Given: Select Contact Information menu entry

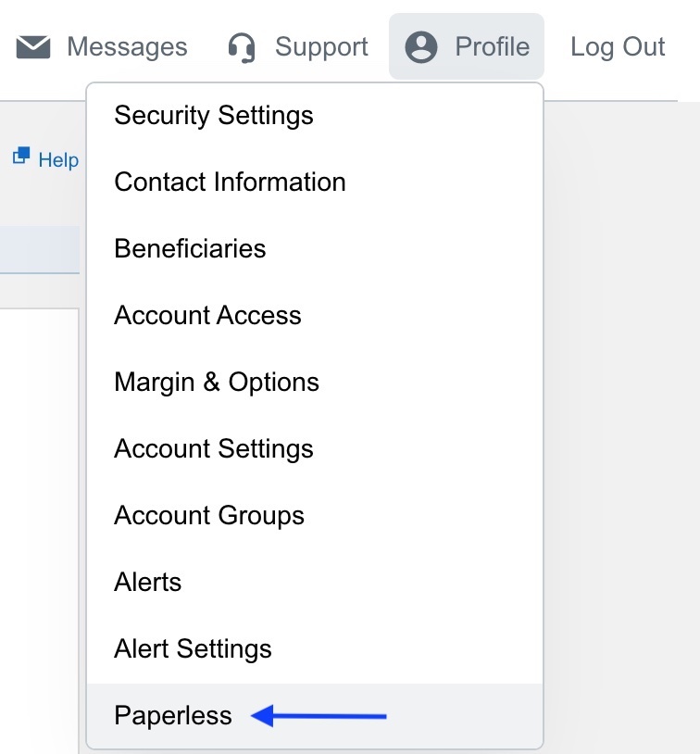Looking at the screenshot, I should [x=230, y=182].
